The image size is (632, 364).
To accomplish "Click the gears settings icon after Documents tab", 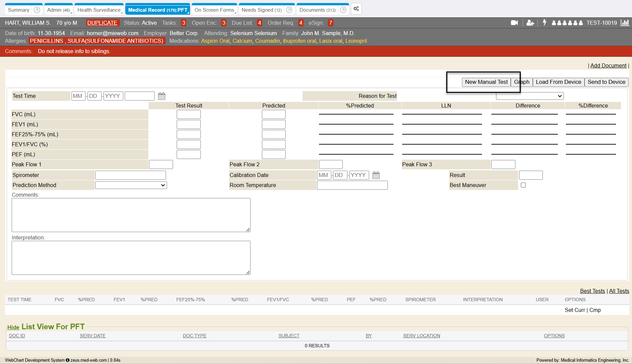I will click(356, 9).
